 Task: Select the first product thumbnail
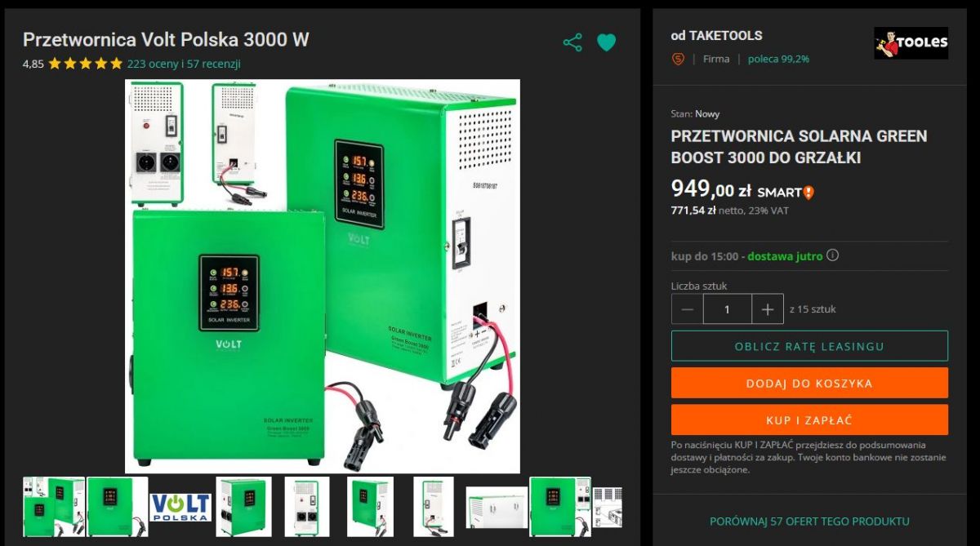coord(54,507)
